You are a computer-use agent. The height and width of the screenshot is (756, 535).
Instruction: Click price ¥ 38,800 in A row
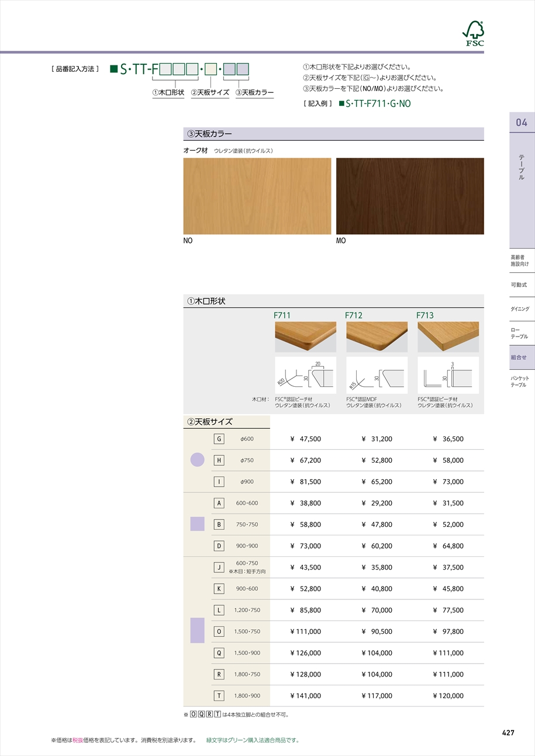point(305,503)
